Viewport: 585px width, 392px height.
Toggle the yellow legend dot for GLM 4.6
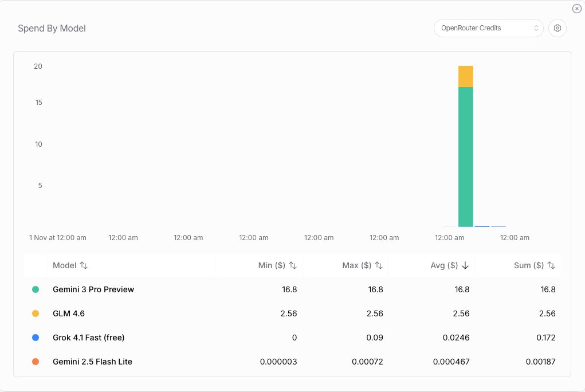(x=36, y=313)
